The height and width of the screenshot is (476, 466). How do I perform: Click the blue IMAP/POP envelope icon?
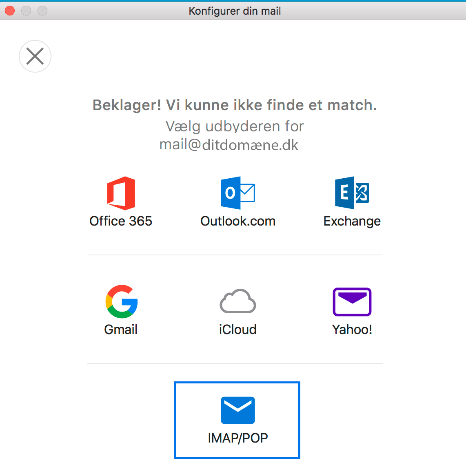(x=237, y=410)
